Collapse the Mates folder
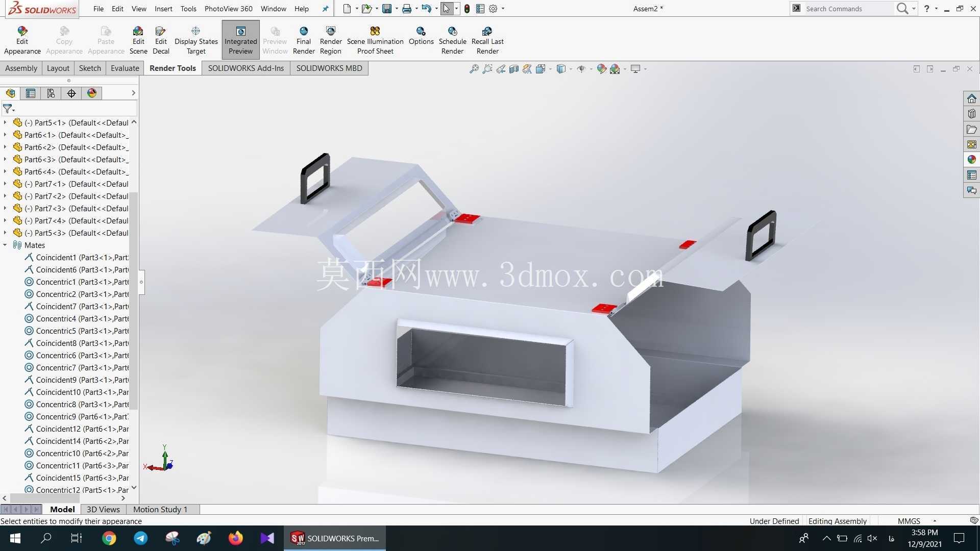Viewport: 980px width, 551px height. (x=5, y=245)
